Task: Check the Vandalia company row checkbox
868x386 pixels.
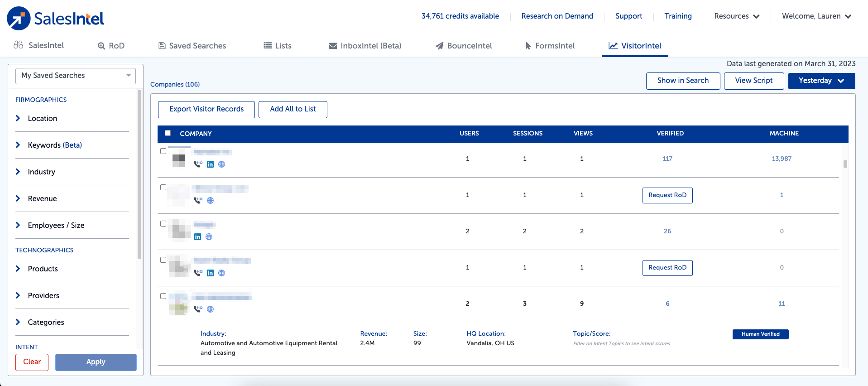Action: pyautogui.click(x=163, y=296)
